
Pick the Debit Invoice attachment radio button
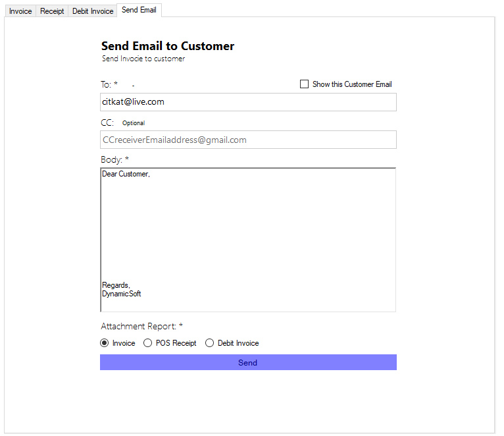tap(210, 343)
